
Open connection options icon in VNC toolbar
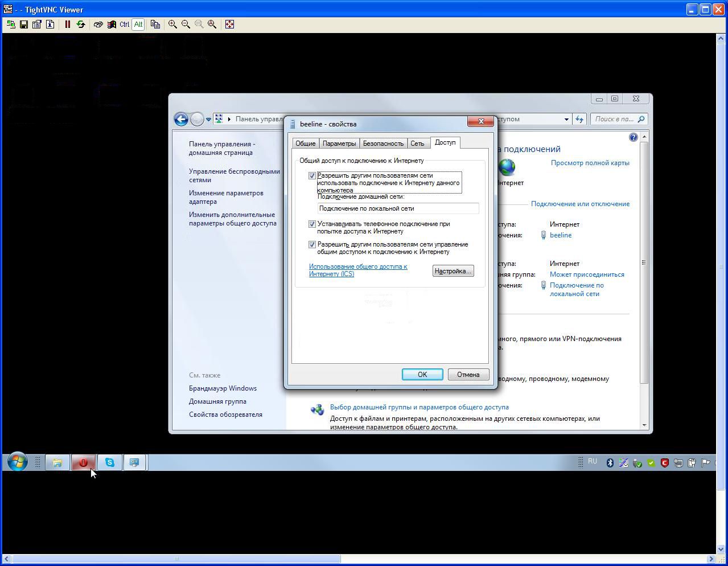37,24
